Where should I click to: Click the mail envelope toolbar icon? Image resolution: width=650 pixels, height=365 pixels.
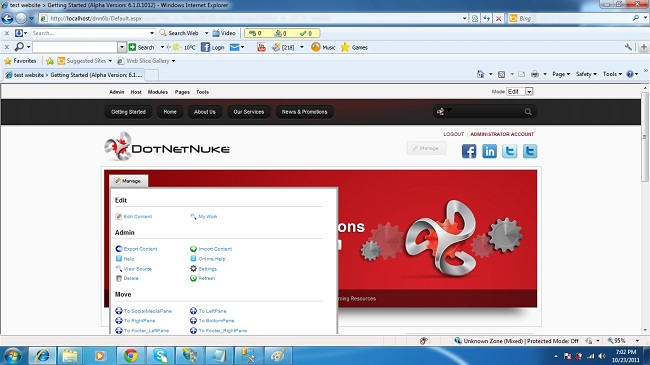tap(235, 47)
